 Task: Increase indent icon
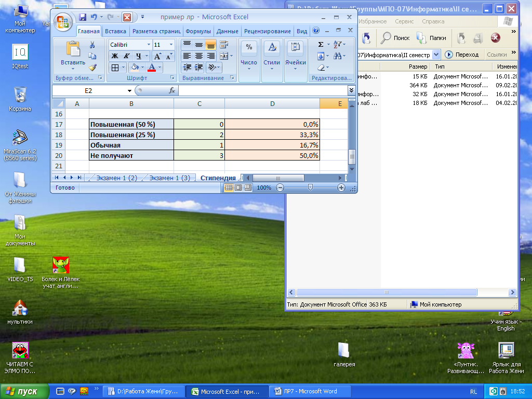pyautogui.click(x=199, y=67)
